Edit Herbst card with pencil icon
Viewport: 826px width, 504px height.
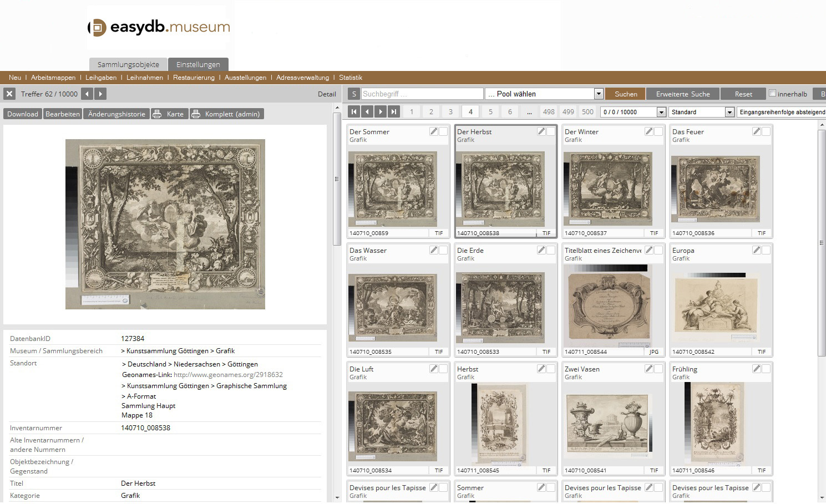pos(541,369)
